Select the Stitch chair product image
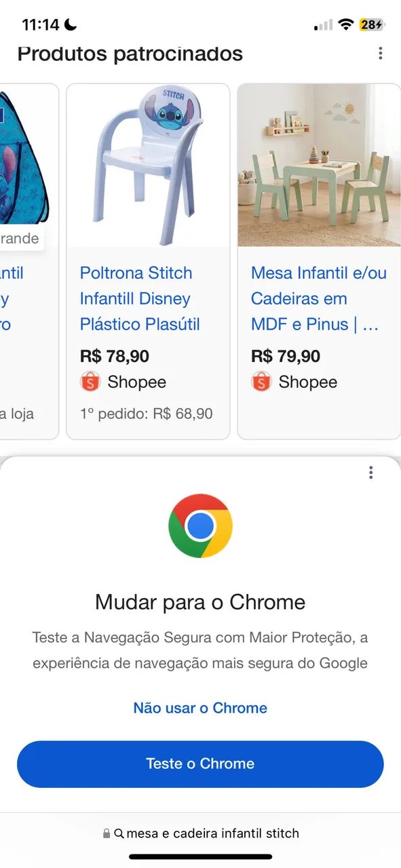This screenshot has height=868, width=401. click(x=148, y=165)
